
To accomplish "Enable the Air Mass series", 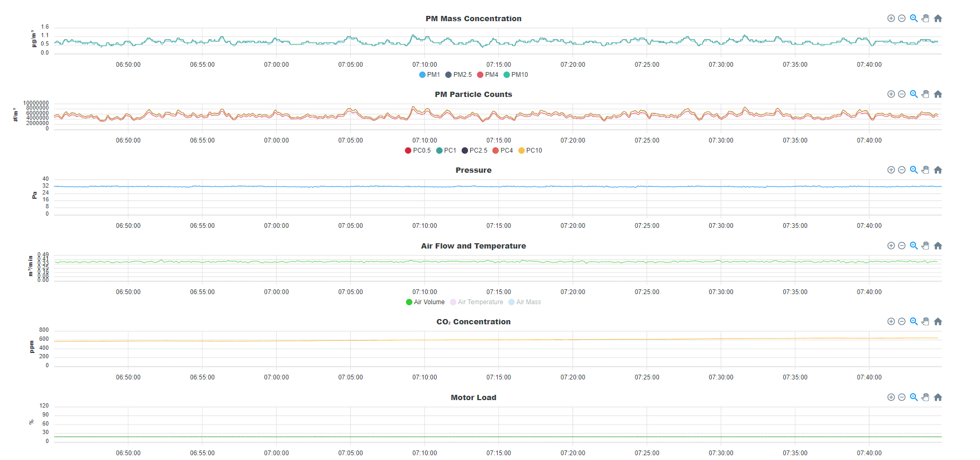I will [x=525, y=302].
